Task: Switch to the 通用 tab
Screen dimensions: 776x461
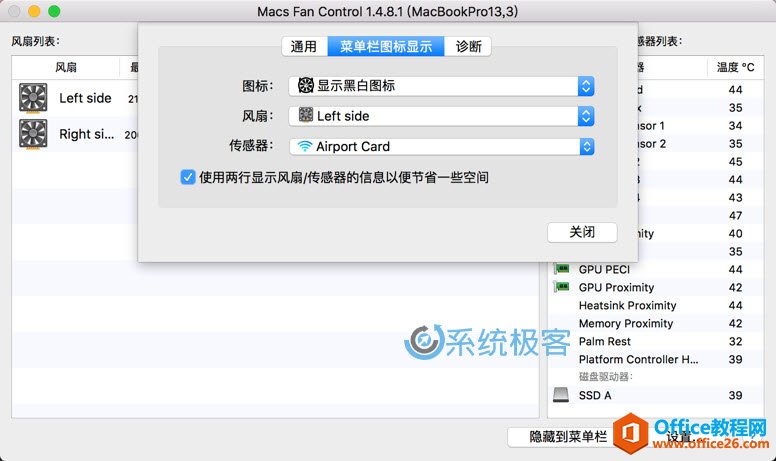Action: point(304,46)
